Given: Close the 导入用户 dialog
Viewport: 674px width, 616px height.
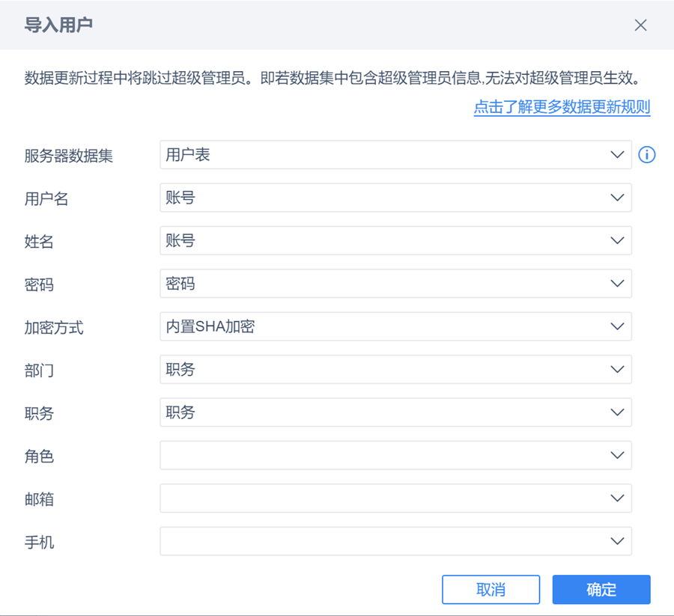Looking at the screenshot, I should 640,25.
